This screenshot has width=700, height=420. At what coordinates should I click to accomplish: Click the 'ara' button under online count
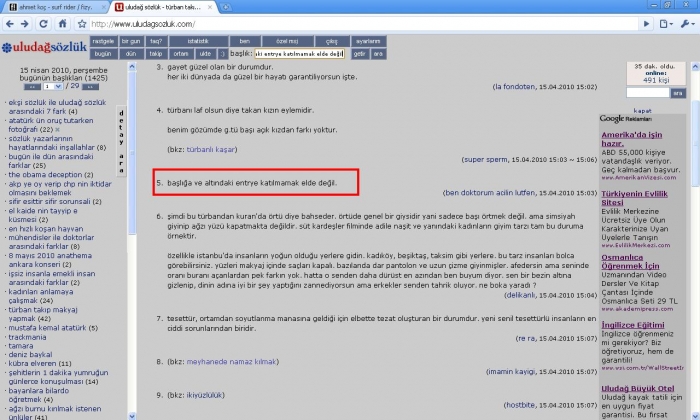point(678,92)
